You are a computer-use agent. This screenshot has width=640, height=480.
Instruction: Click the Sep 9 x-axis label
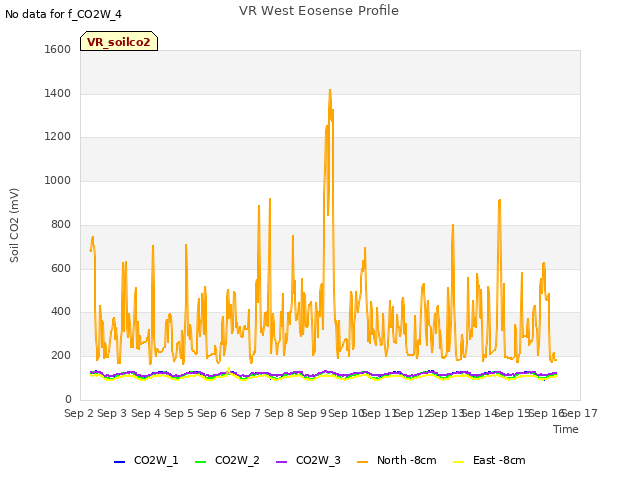tap(312, 413)
